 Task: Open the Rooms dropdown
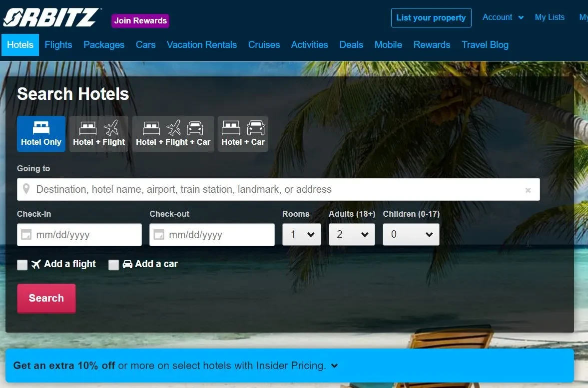point(302,234)
